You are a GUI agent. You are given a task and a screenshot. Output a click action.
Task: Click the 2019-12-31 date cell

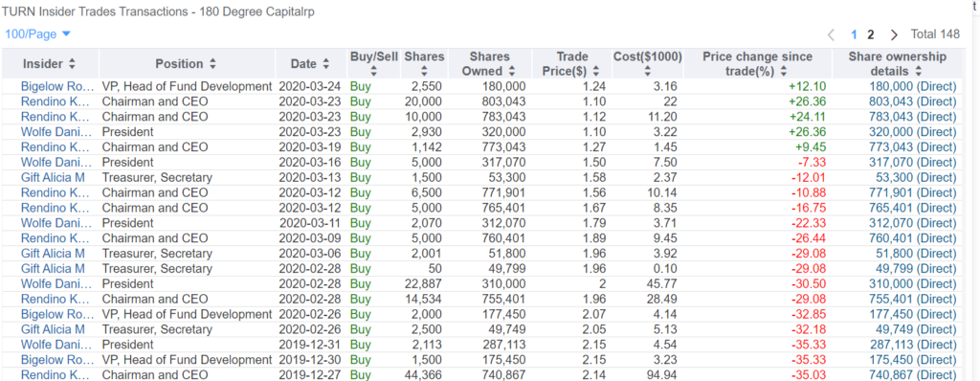tap(309, 344)
